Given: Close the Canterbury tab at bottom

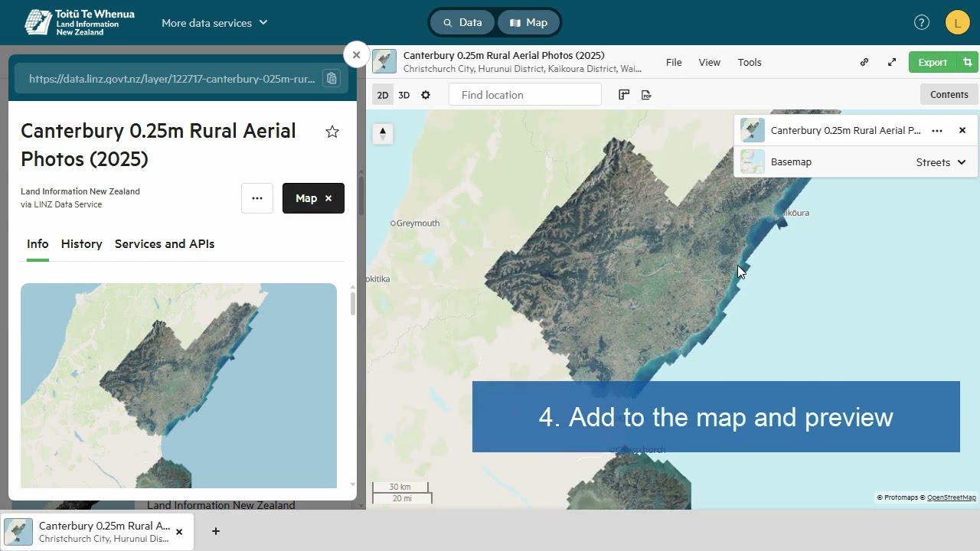Looking at the screenshot, I should (179, 532).
